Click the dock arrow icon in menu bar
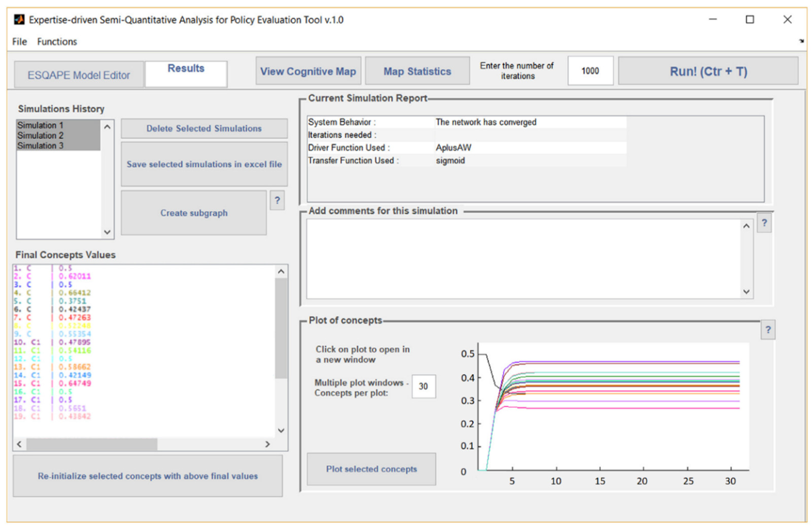Viewport: 812px width, 529px height. [801, 41]
